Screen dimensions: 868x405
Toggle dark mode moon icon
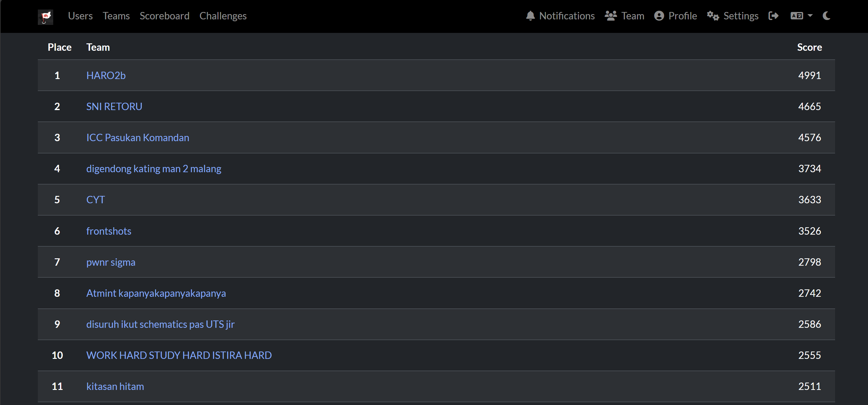point(826,16)
